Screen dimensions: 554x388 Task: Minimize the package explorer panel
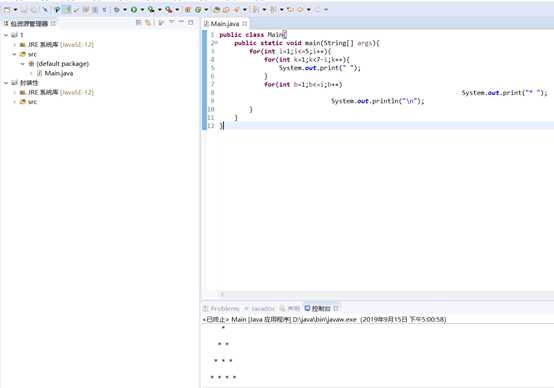[x=181, y=22]
